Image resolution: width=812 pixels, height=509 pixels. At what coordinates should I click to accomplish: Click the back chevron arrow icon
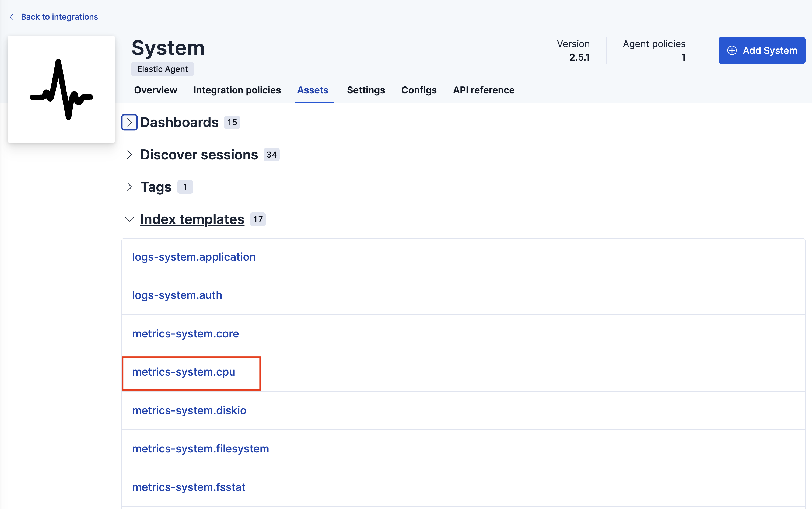pos(11,16)
